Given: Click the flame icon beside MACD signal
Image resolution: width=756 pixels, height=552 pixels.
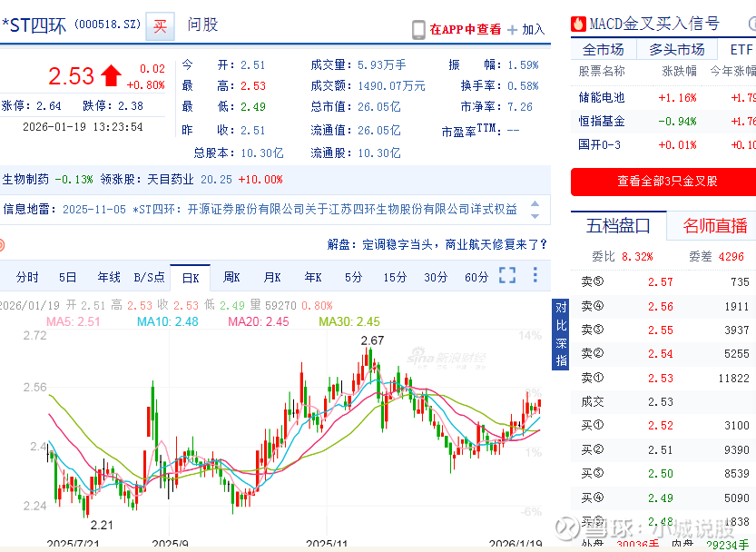Looking at the screenshot, I should pos(578,24).
